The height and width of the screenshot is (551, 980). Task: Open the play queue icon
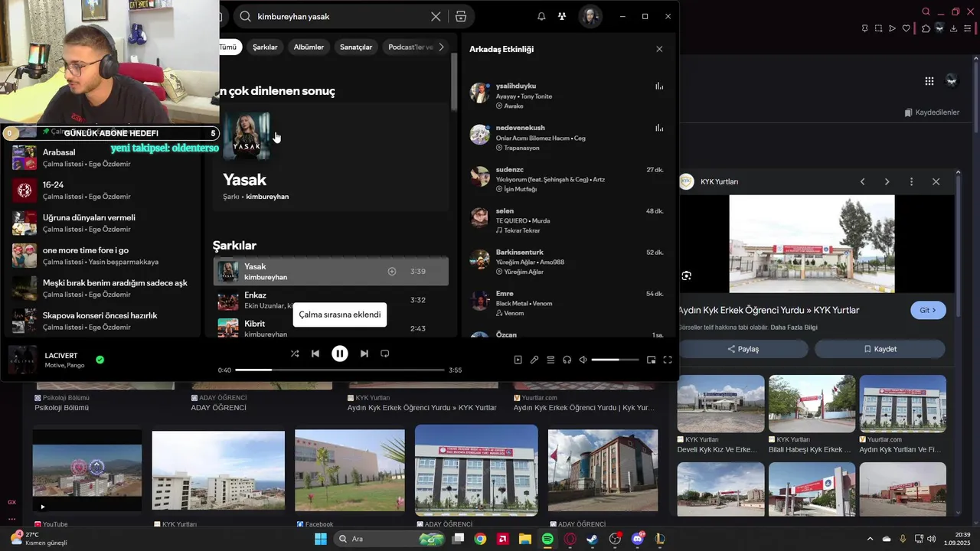tap(550, 360)
